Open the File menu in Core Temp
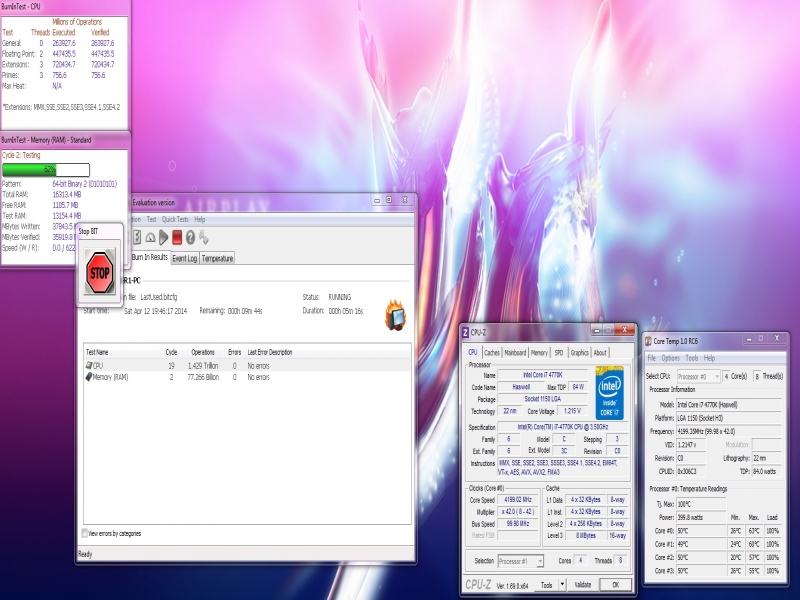The height and width of the screenshot is (600, 800). 652,358
